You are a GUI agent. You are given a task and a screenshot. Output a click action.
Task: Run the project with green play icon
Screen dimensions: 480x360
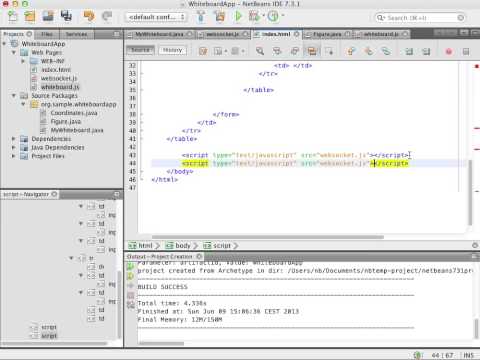pyautogui.click(x=238, y=16)
